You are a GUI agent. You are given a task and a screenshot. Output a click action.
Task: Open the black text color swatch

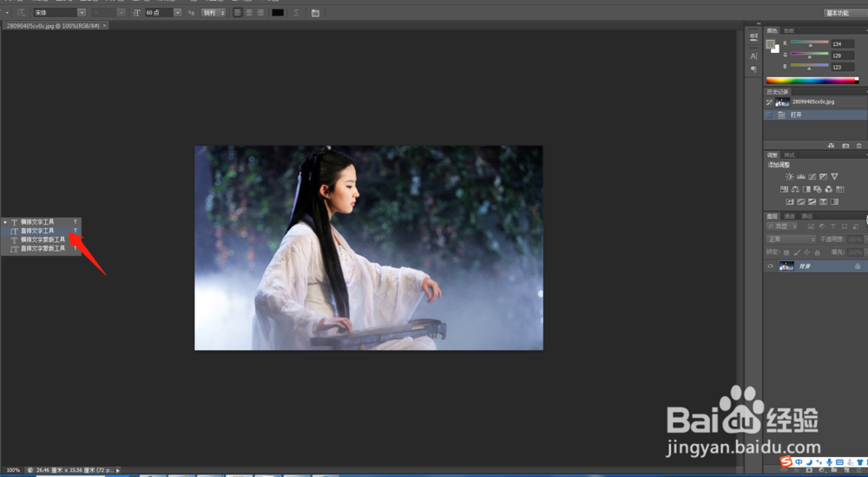pos(278,12)
